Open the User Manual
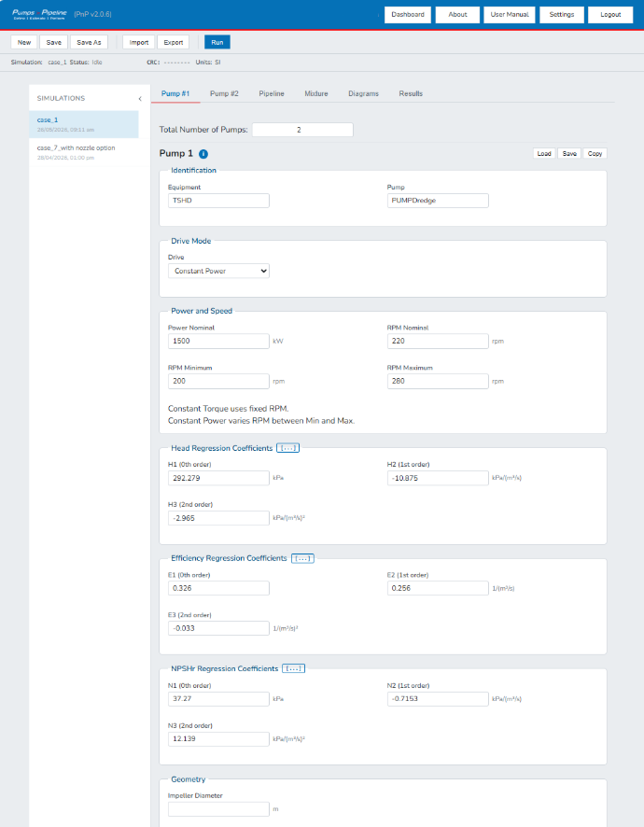Image resolution: width=644 pixels, height=827 pixels. tap(510, 15)
